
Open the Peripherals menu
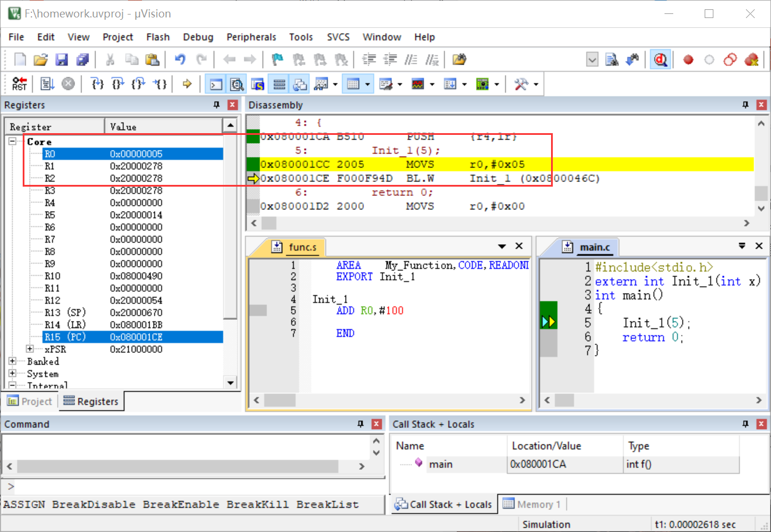(x=251, y=37)
